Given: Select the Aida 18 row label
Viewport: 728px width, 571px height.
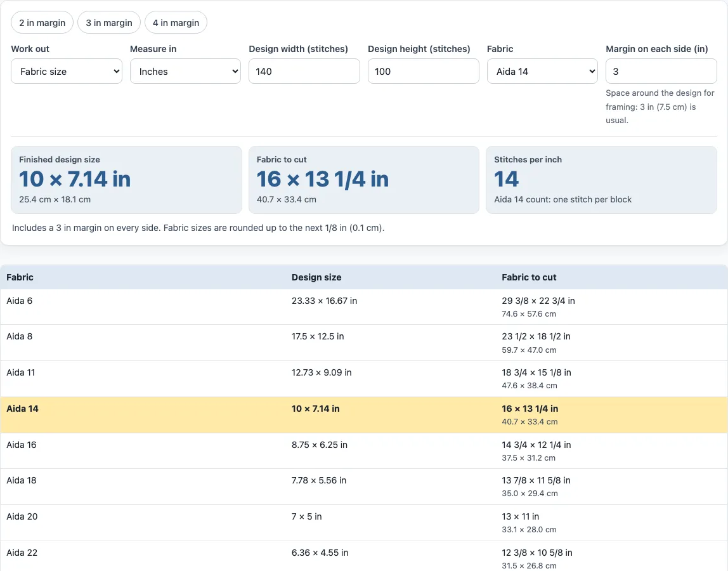Looking at the screenshot, I should (22, 480).
